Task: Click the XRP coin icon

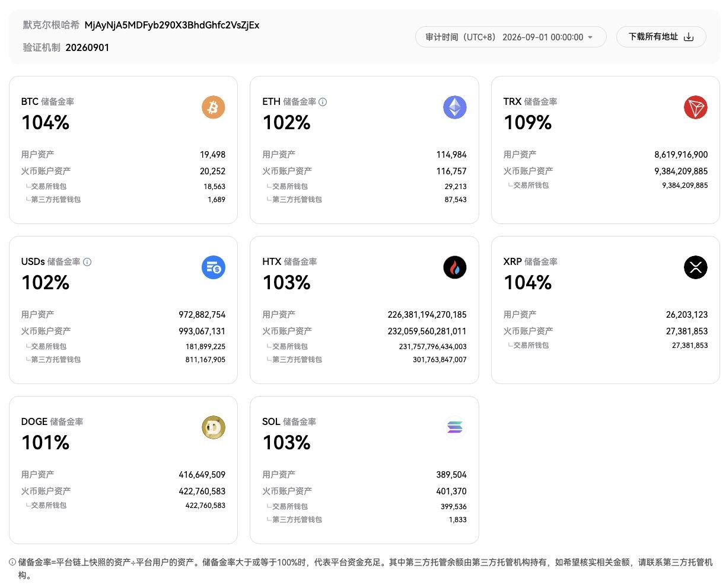Action: click(x=696, y=267)
